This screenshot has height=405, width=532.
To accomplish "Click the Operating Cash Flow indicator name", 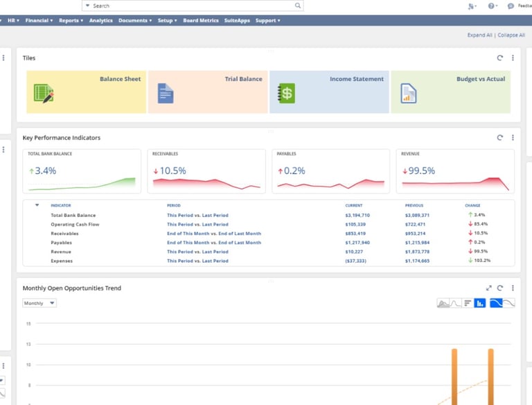I will [x=75, y=224].
